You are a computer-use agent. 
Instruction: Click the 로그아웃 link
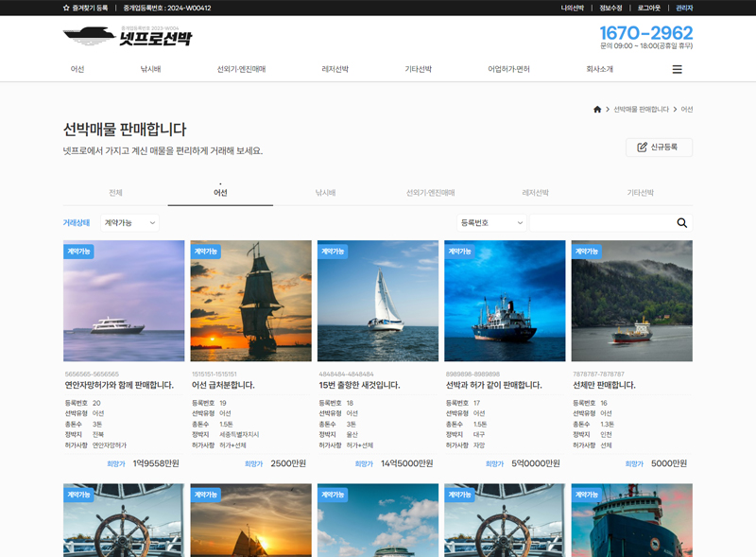click(648, 8)
